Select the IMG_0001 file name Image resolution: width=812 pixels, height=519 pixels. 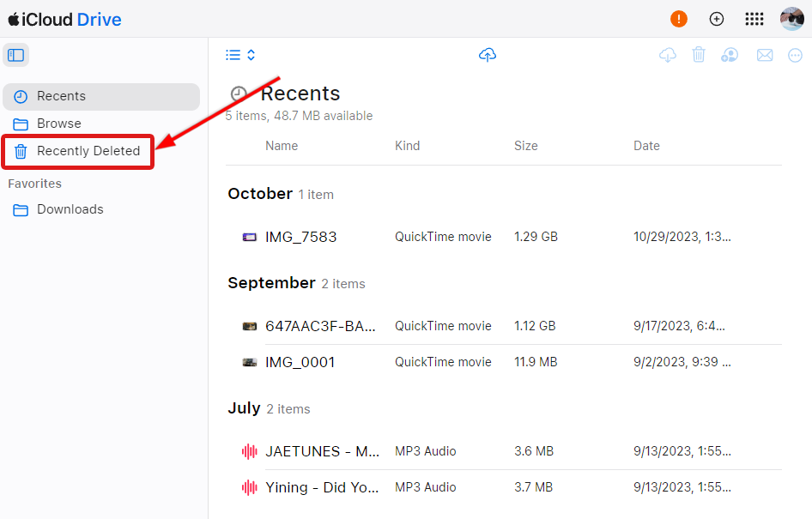300,362
